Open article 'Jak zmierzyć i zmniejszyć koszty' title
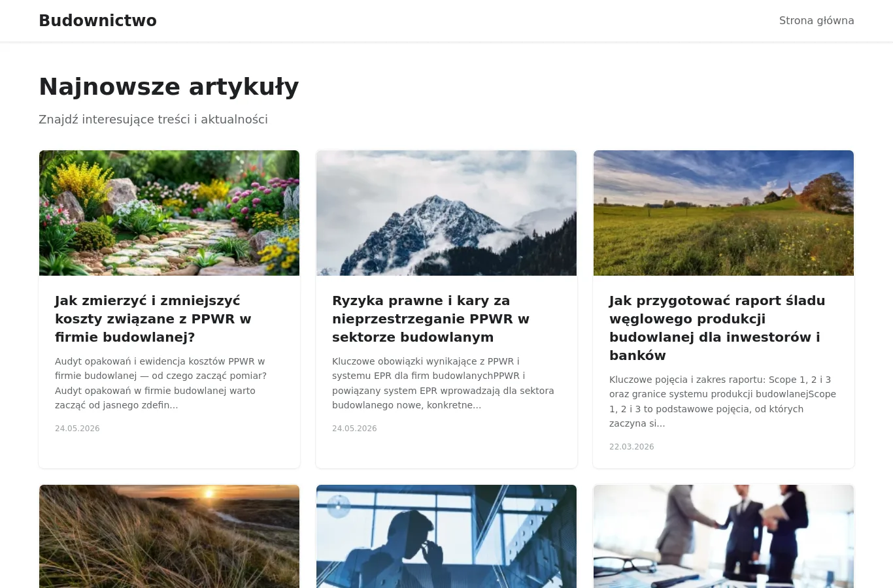Screen dimensions: 893x588 click(x=153, y=319)
